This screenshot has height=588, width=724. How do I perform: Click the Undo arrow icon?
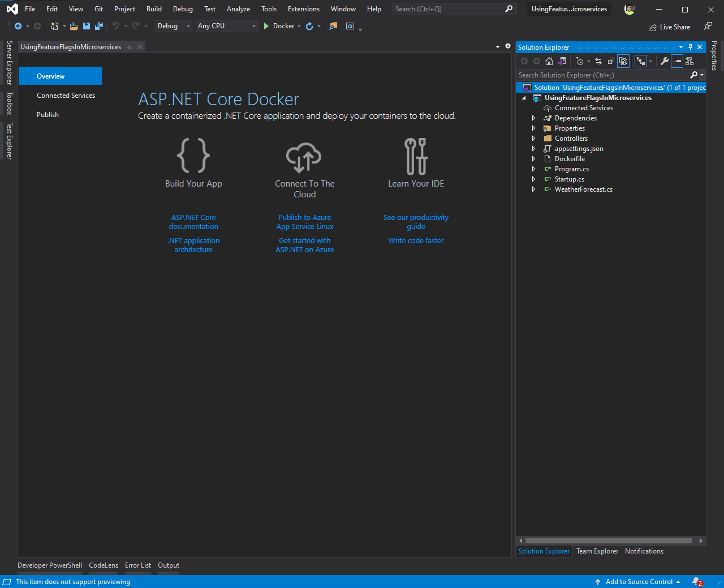click(116, 26)
